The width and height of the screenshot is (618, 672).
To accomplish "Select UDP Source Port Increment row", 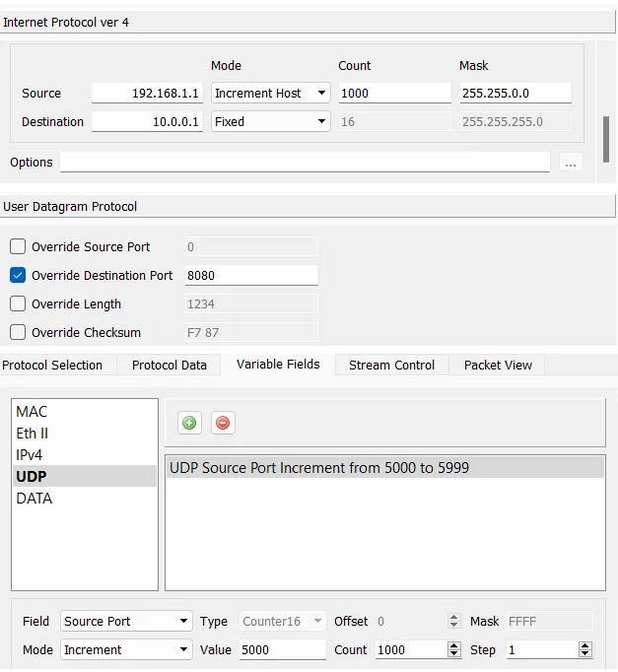I will coord(385,468).
